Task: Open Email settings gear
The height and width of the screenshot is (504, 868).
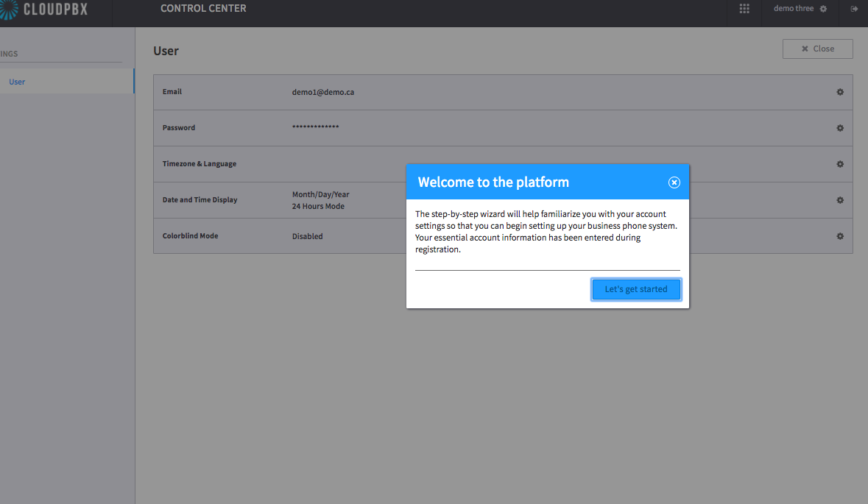Action: point(840,93)
